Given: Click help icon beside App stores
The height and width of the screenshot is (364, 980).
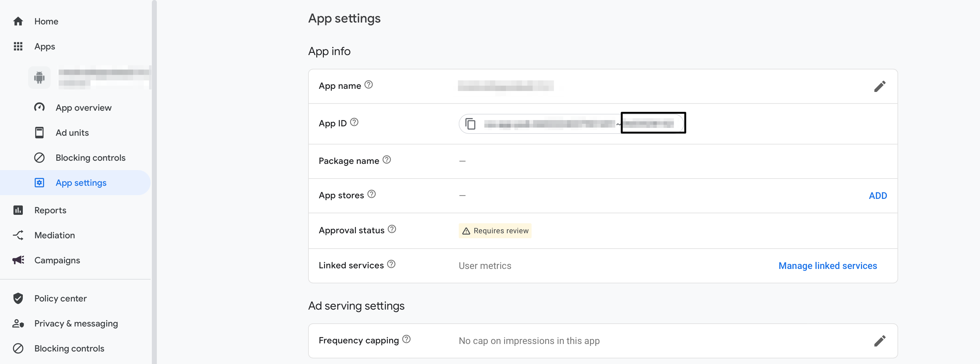Looking at the screenshot, I should coord(371,194).
